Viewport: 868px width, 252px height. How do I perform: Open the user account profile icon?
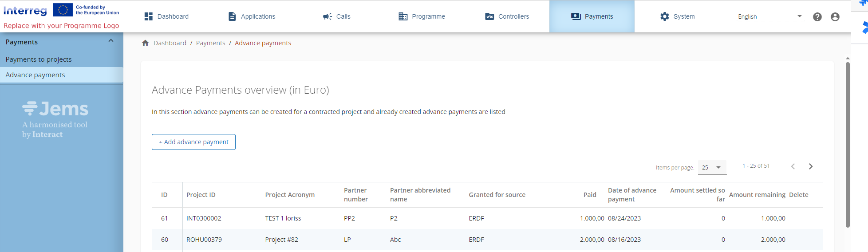click(835, 17)
